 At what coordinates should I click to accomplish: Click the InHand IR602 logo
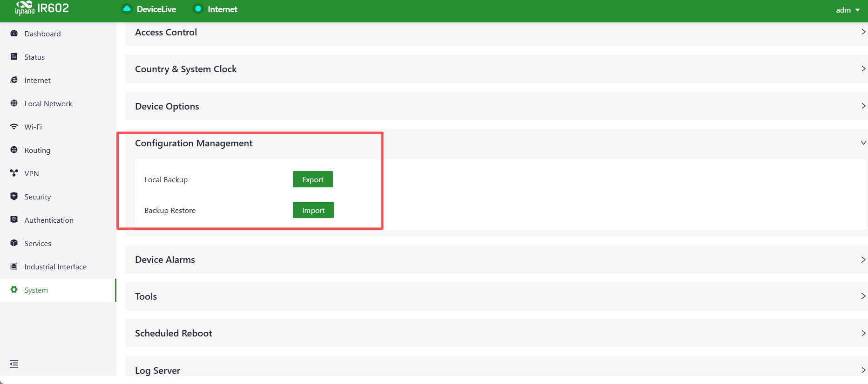42,8
